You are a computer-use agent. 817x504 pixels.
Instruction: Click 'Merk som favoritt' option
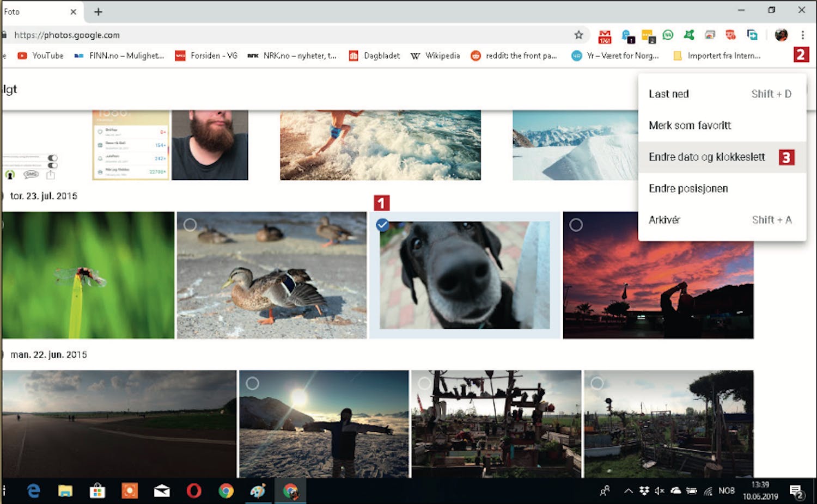tap(690, 126)
